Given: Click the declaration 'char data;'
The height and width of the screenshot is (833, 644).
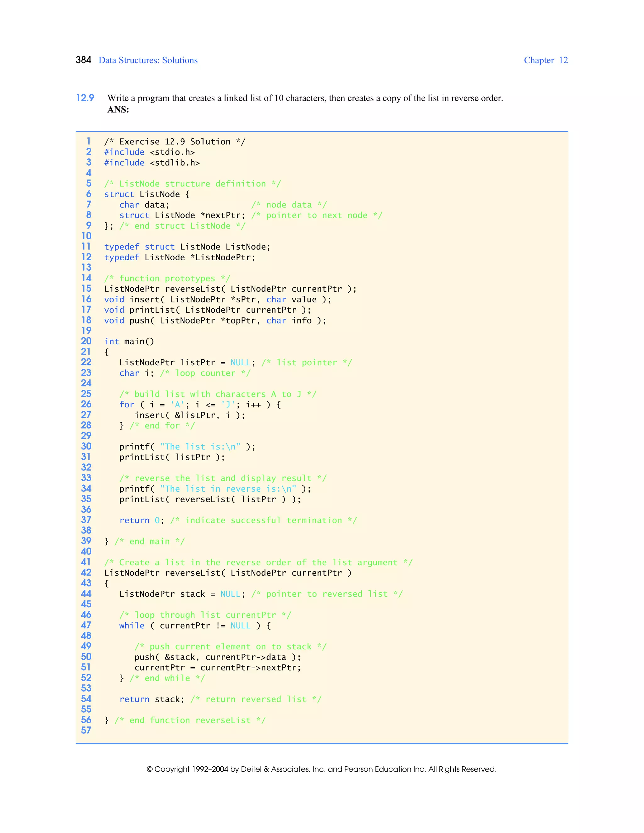Looking at the screenshot, I should 144,205.
